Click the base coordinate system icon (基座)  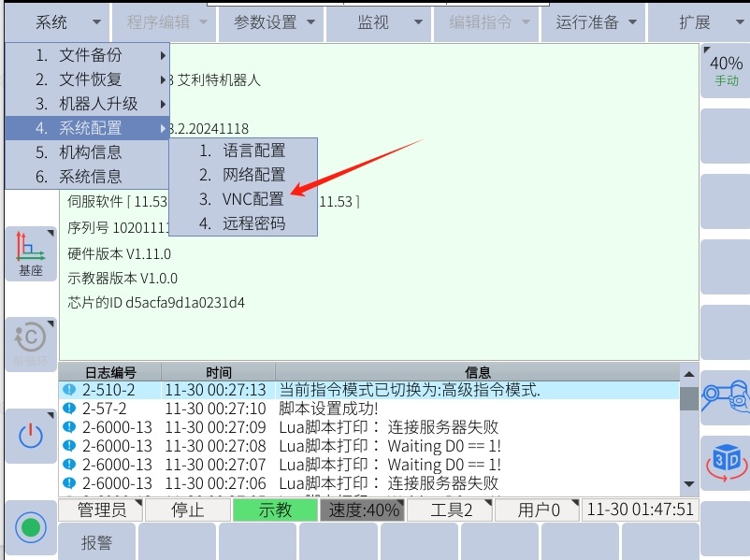[x=31, y=253]
